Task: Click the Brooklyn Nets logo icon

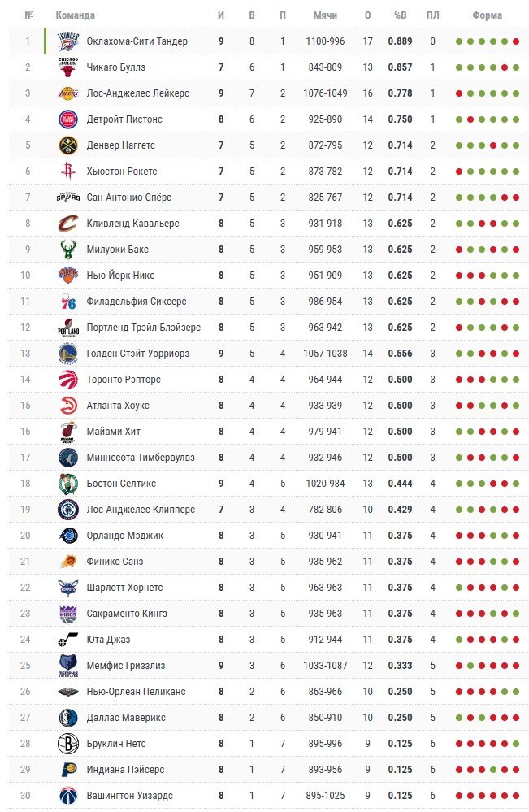Action: pyautogui.click(x=68, y=744)
